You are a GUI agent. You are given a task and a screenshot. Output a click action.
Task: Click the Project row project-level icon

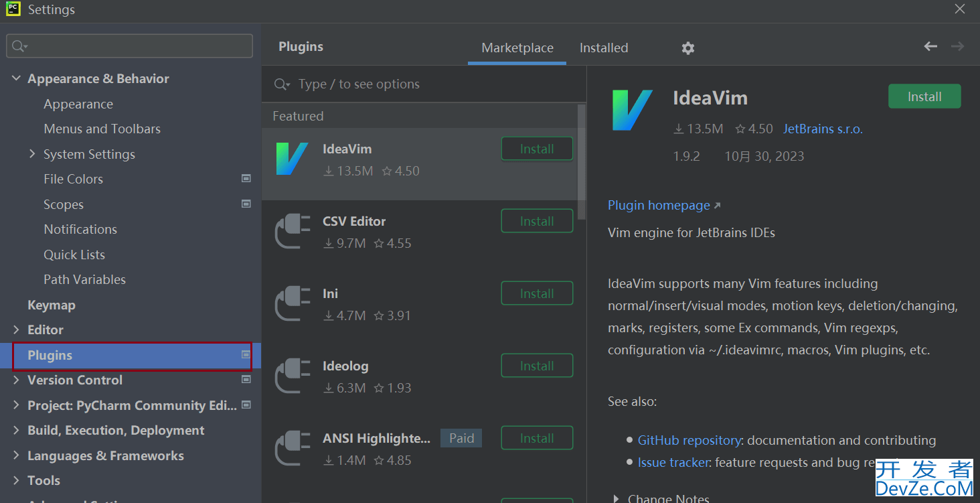(x=246, y=405)
